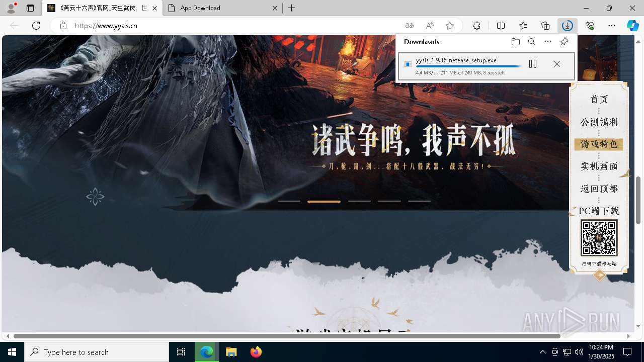Screen dimensions: 644x362
Task: Open the notification center icon
Action: tap(627, 352)
